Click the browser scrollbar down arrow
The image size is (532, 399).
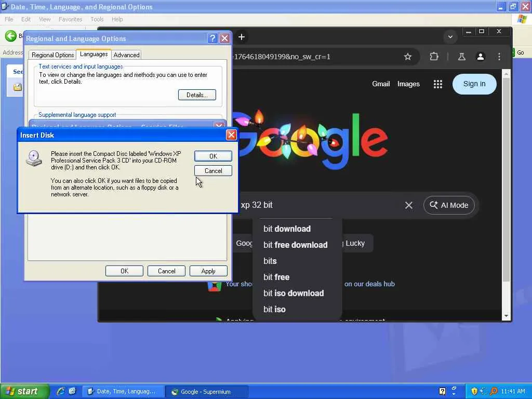(506, 316)
